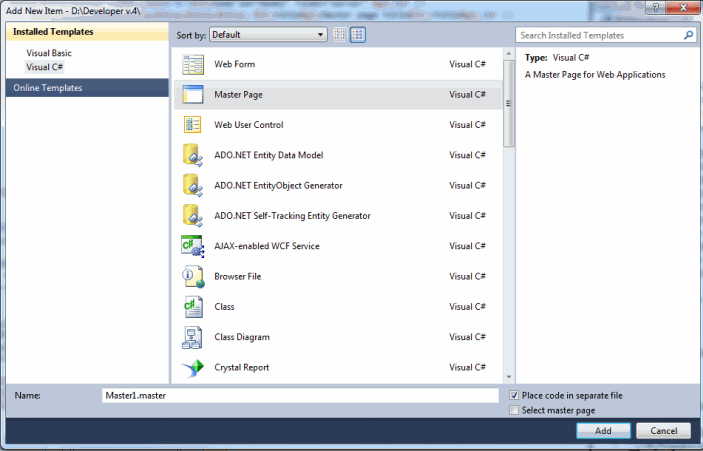Select the Browser File icon
The height and width of the screenshot is (451, 703).
click(193, 277)
